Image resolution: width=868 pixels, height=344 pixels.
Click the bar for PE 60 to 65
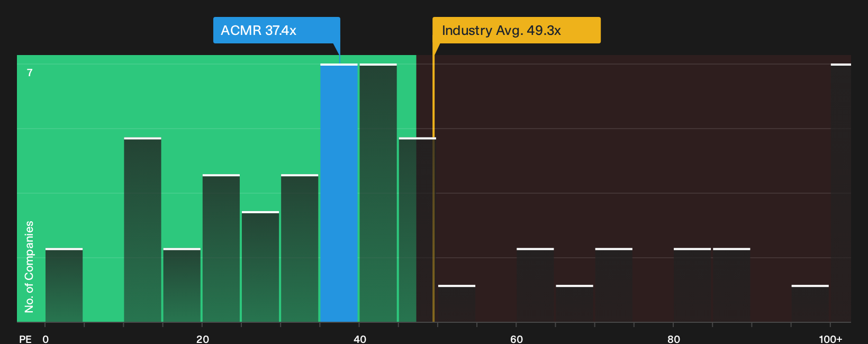point(535,285)
